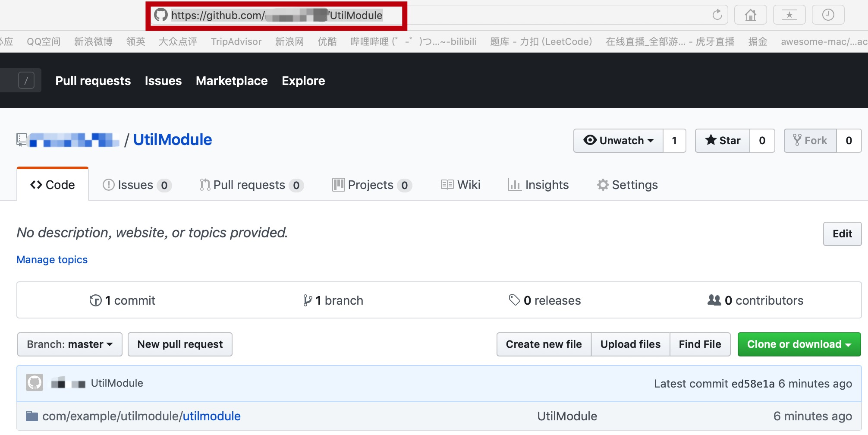Switch to the repository Issues tab
Image resolution: width=868 pixels, height=435 pixels.
(x=137, y=185)
